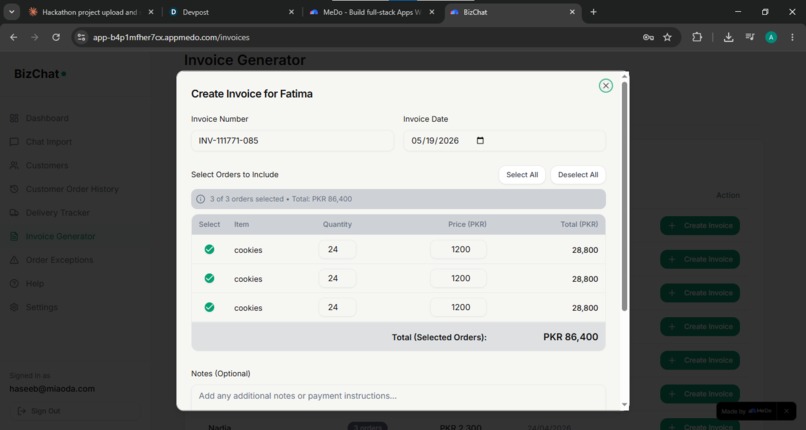
Task: Click dialog scrollbar down arrow
Action: tap(625, 405)
